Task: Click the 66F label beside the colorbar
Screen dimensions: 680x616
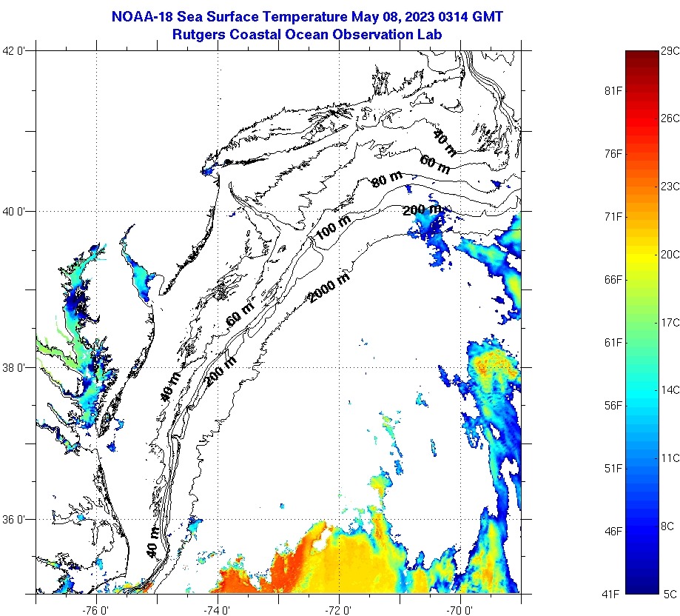Action: pyautogui.click(x=613, y=279)
